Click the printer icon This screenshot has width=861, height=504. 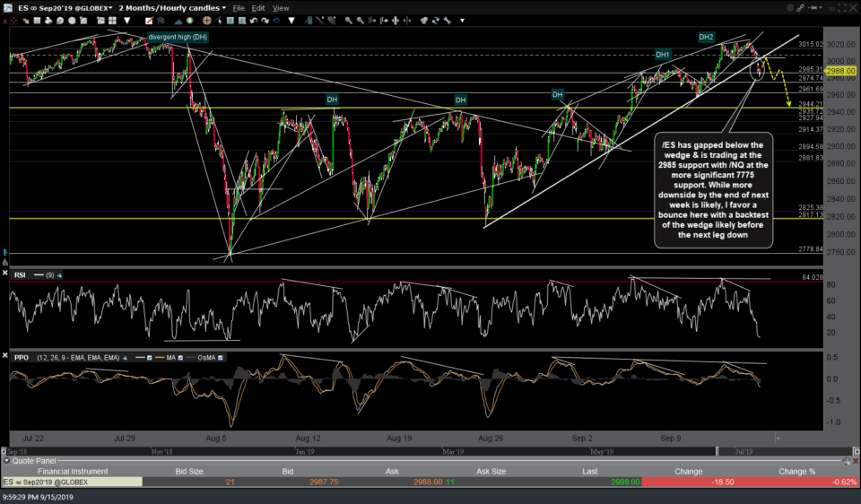tap(48, 21)
